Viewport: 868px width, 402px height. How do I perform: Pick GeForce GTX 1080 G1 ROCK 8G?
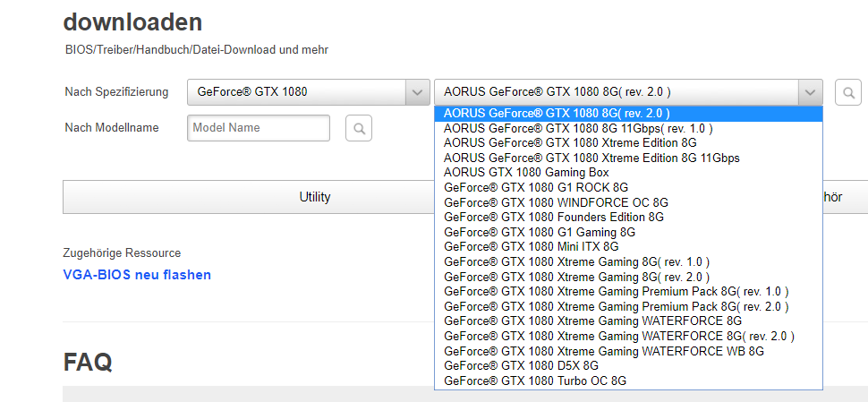coord(628,188)
